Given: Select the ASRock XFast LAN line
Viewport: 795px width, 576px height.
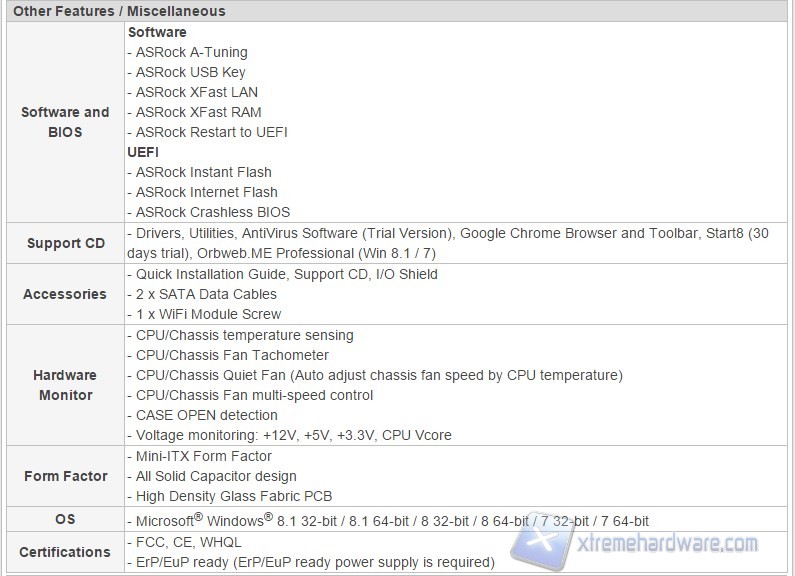Looking at the screenshot, I should coord(193,92).
